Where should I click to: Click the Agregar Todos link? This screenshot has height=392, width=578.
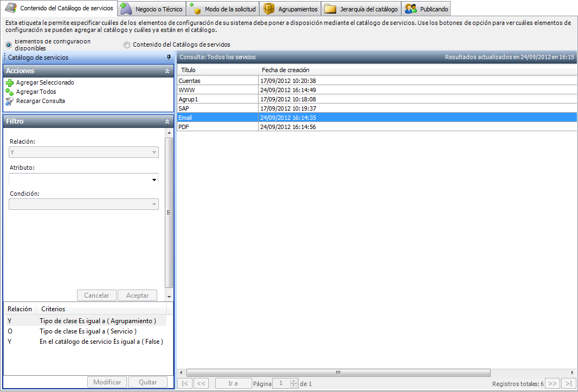[36, 92]
